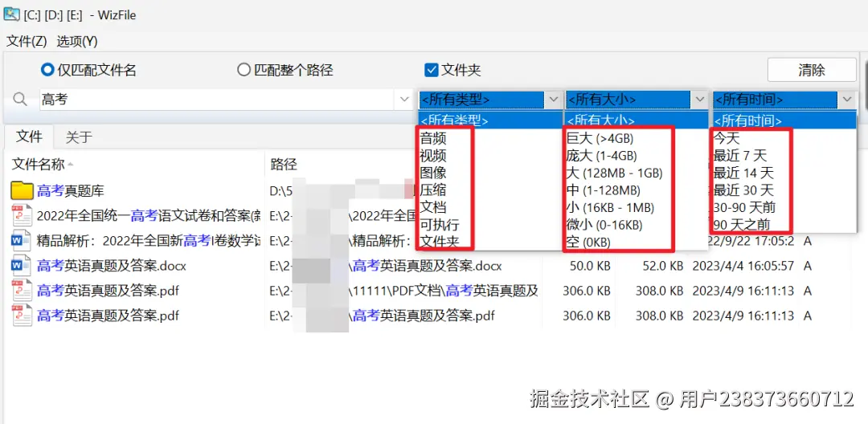Select the 匹配整个路径 radio button

[x=244, y=70]
